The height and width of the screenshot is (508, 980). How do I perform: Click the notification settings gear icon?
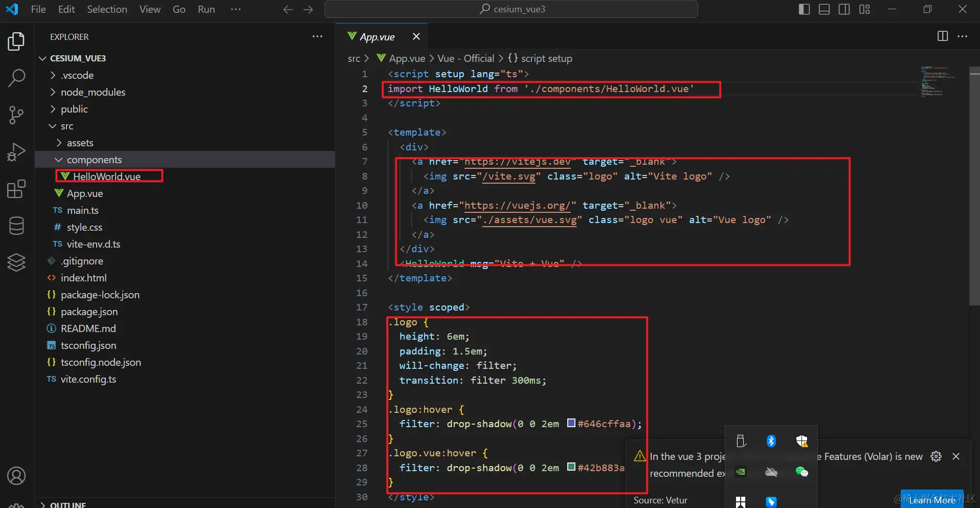coord(936,456)
